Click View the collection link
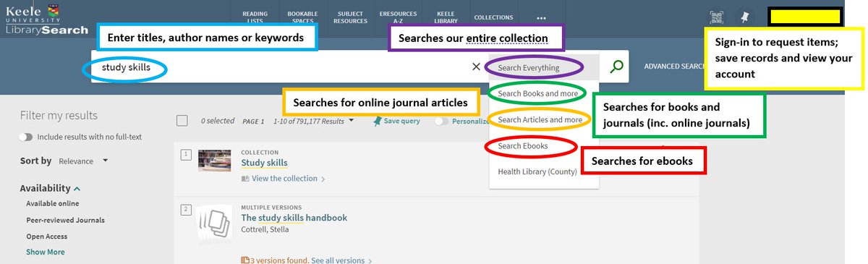 (284, 179)
